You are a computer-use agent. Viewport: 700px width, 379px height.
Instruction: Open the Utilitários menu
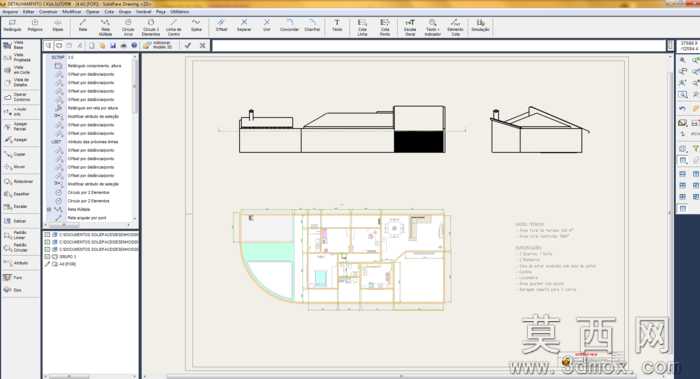[179, 12]
